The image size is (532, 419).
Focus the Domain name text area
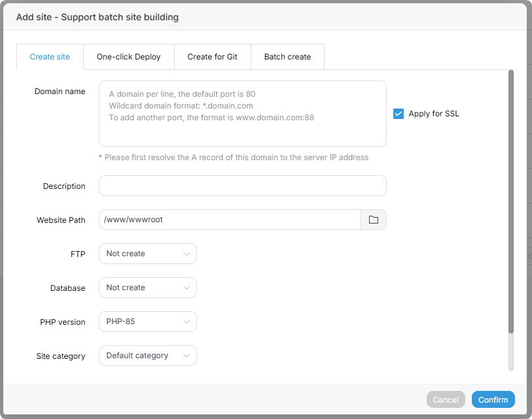(x=243, y=114)
